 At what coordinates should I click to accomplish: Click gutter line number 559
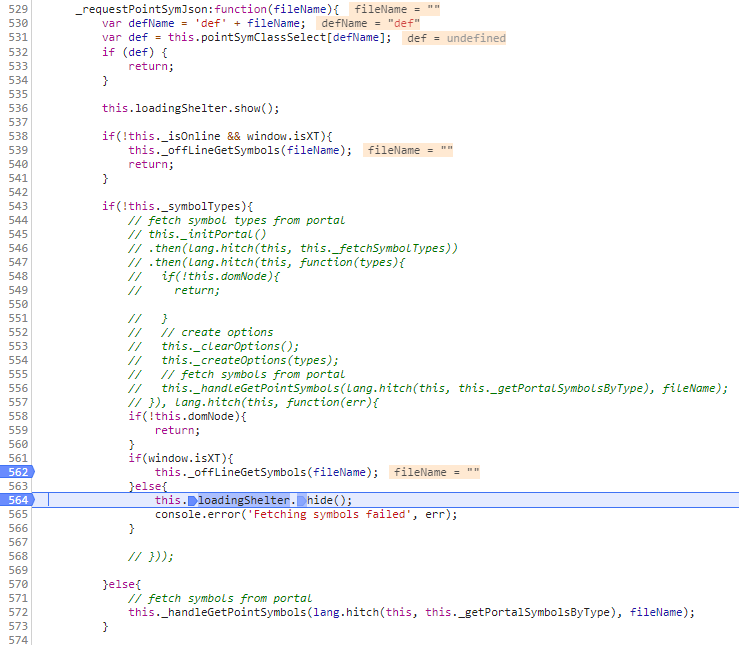(18, 430)
